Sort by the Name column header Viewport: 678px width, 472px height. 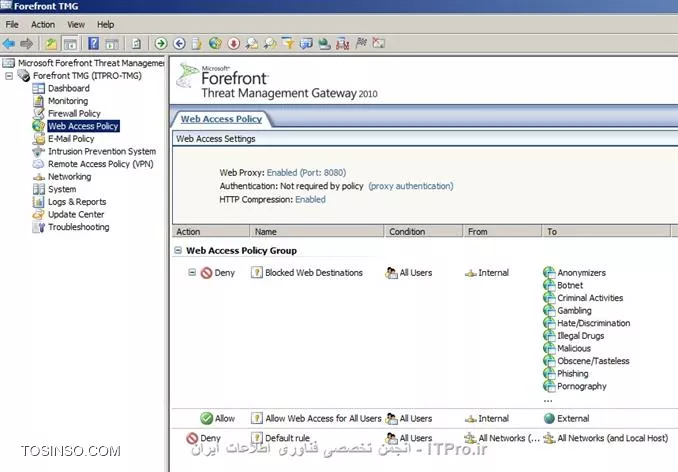click(317, 232)
